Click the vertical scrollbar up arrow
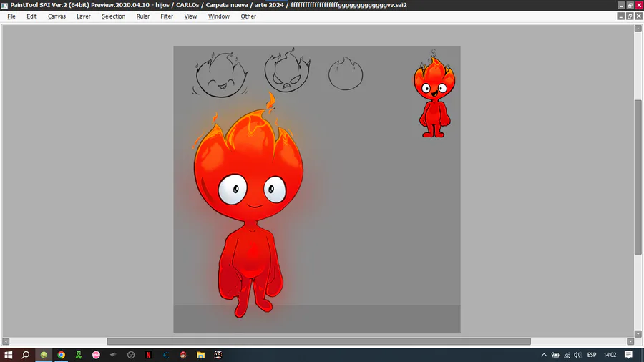 pyautogui.click(x=638, y=29)
